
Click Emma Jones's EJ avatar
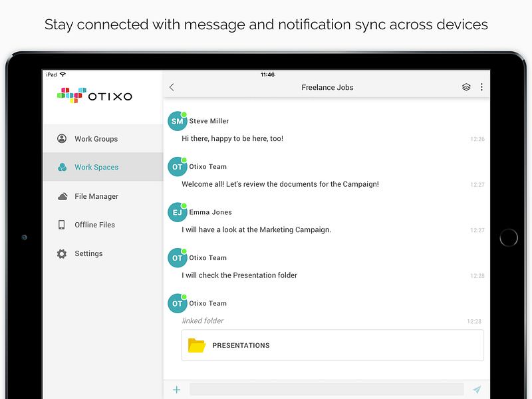[x=178, y=212]
